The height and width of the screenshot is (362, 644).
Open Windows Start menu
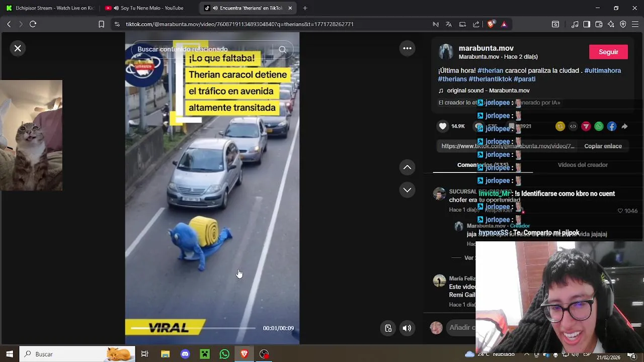tap(9, 354)
